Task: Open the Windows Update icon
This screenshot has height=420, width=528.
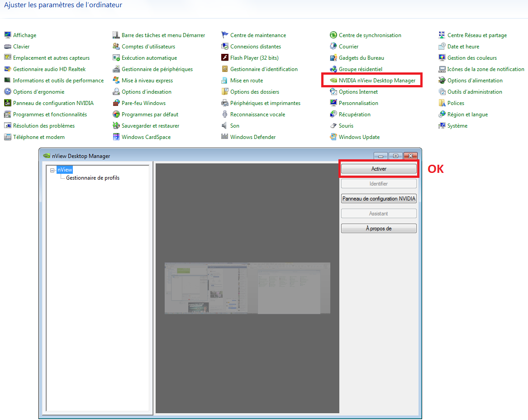Action: pos(333,137)
